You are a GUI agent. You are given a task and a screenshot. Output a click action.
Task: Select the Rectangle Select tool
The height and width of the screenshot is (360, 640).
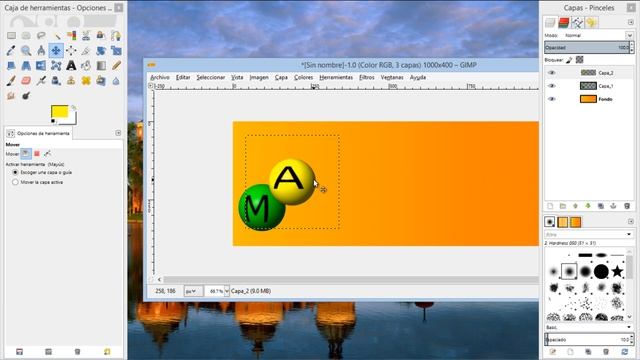(x=11, y=36)
